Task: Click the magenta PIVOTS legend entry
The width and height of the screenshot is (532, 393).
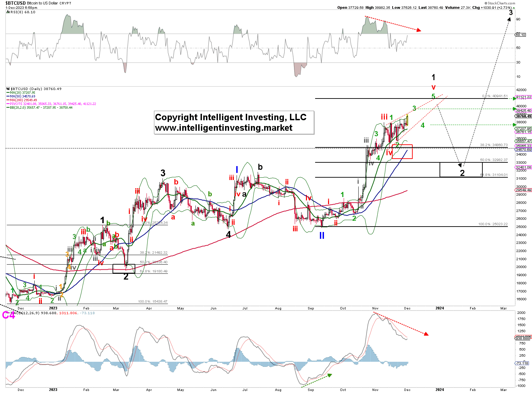Action: [x=53, y=104]
